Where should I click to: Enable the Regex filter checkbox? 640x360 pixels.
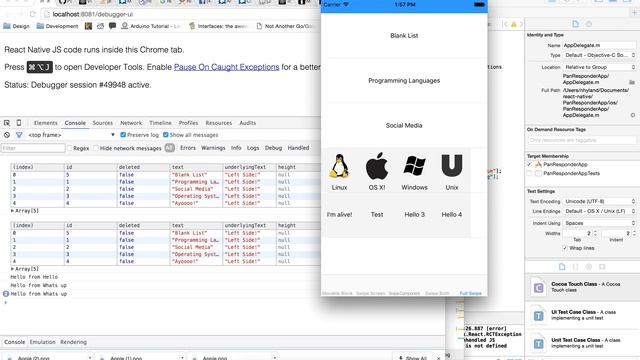[x=69, y=148]
